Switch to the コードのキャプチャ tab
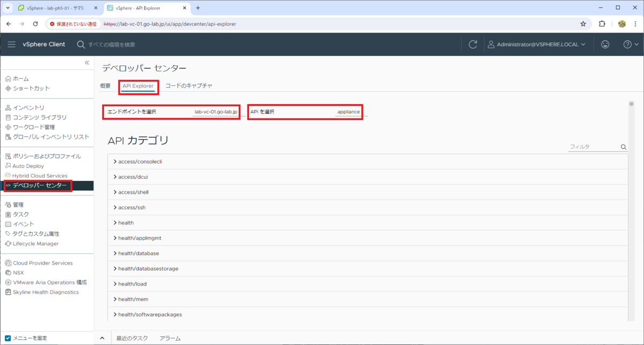The width and height of the screenshot is (644, 345). 188,86
